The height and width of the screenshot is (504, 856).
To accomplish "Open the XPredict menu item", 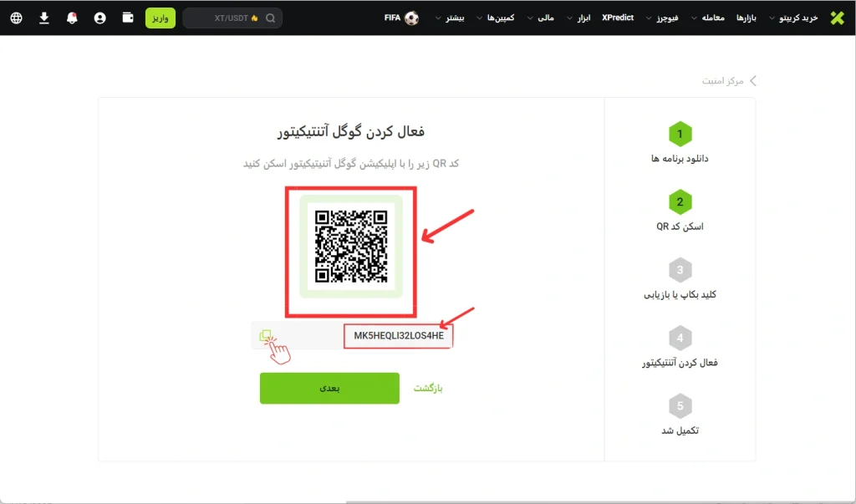I will click(618, 18).
